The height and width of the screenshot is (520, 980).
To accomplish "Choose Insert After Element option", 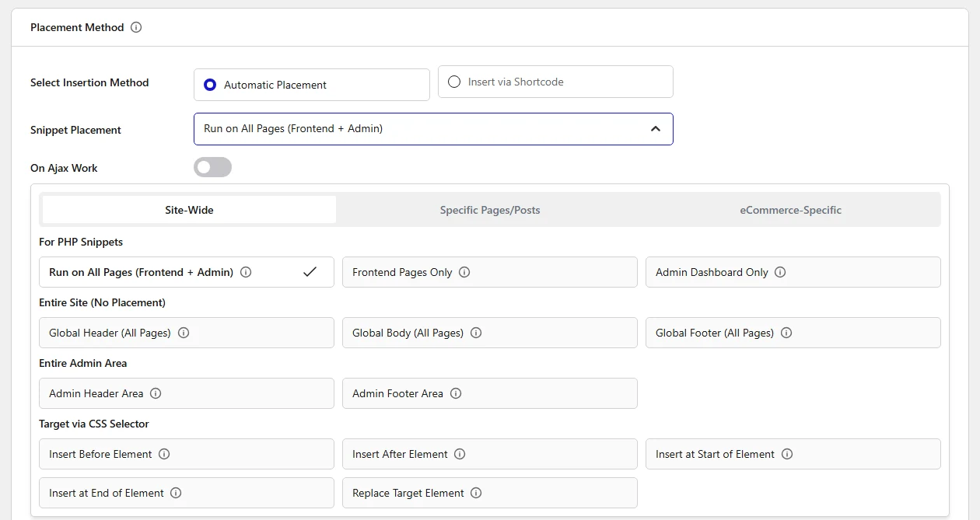I will click(490, 454).
